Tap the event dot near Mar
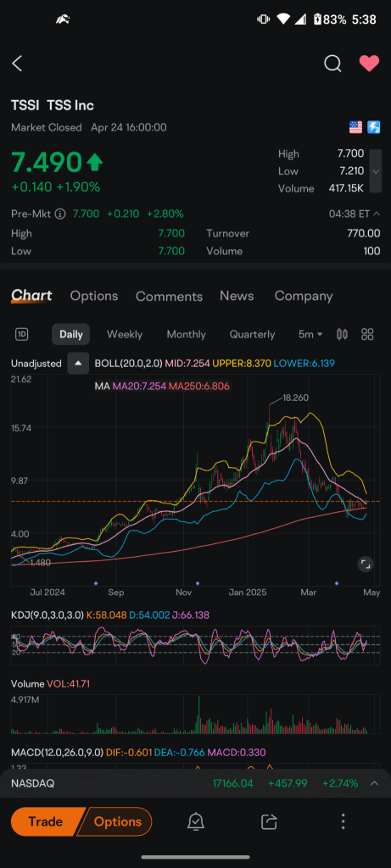Image resolution: width=391 pixels, height=868 pixels. (x=337, y=583)
